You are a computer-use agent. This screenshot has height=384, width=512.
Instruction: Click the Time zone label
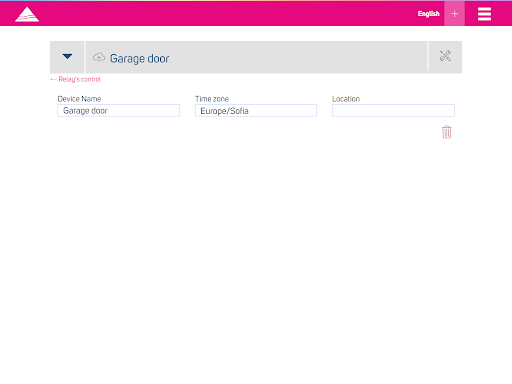[x=212, y=99]
